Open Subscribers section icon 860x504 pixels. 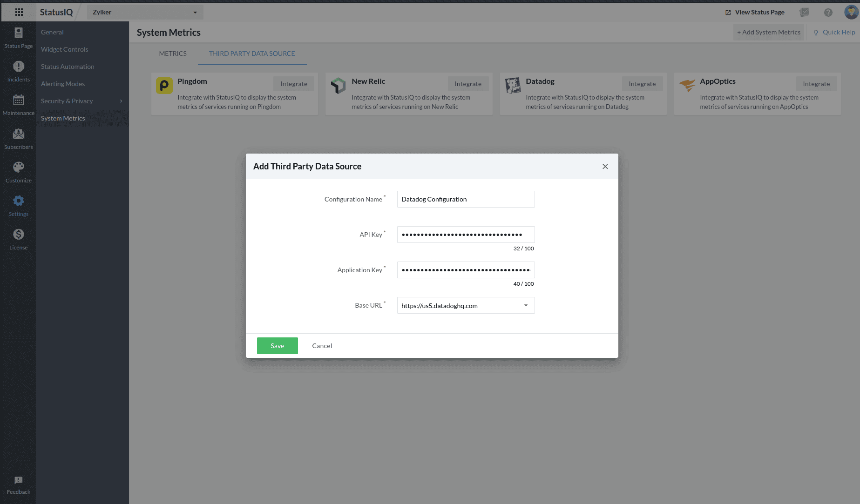tap(19, 139)
